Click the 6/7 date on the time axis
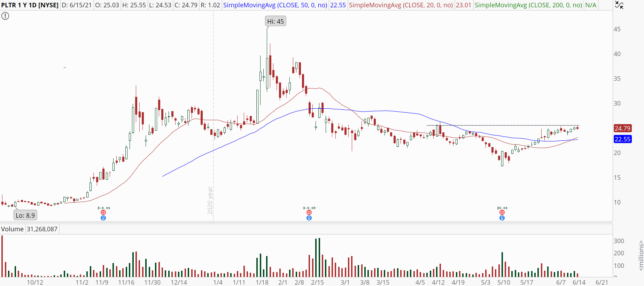Image resolution: width=644 pixels, height=286 pixels. pyautogui.click(x=561, y=282)
